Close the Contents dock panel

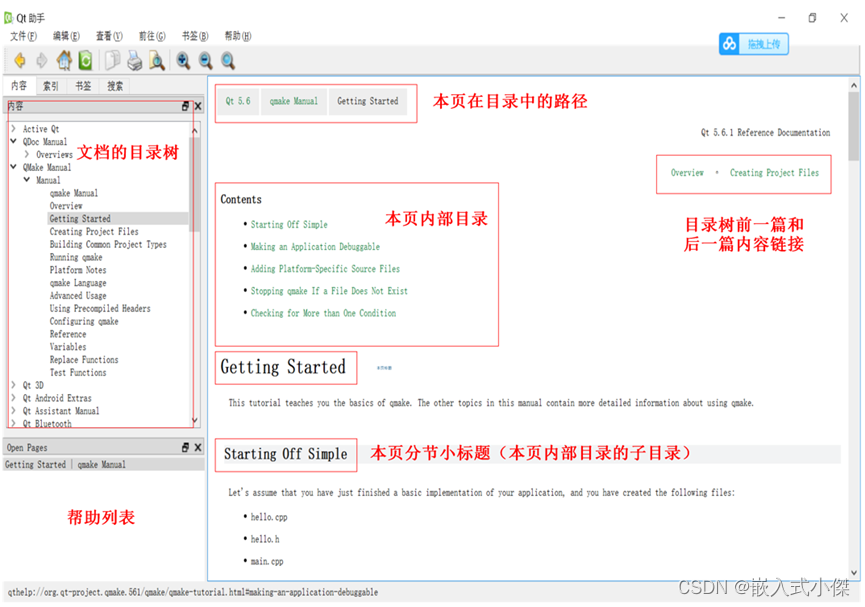click(x=197, y=106)
